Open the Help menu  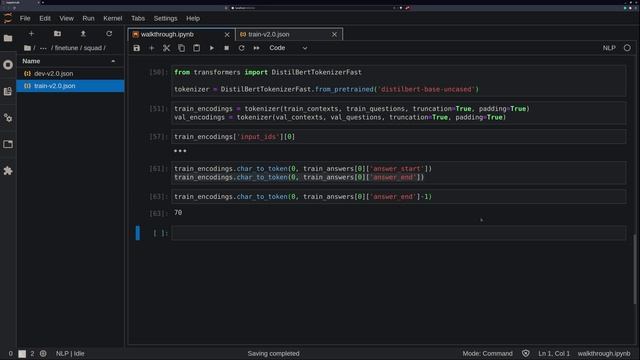pos(193,18)
